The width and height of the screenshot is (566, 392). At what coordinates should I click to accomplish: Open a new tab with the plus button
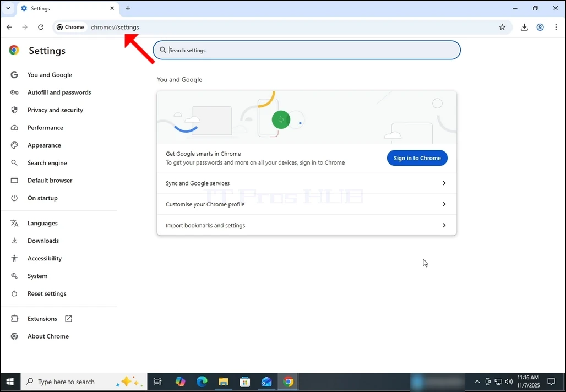click(128, 8)
